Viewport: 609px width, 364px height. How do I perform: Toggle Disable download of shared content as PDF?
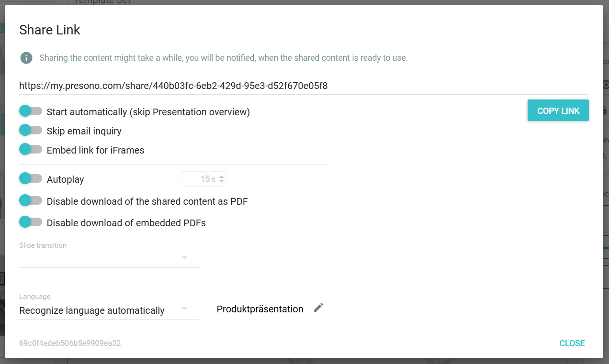tap(31, 200)
